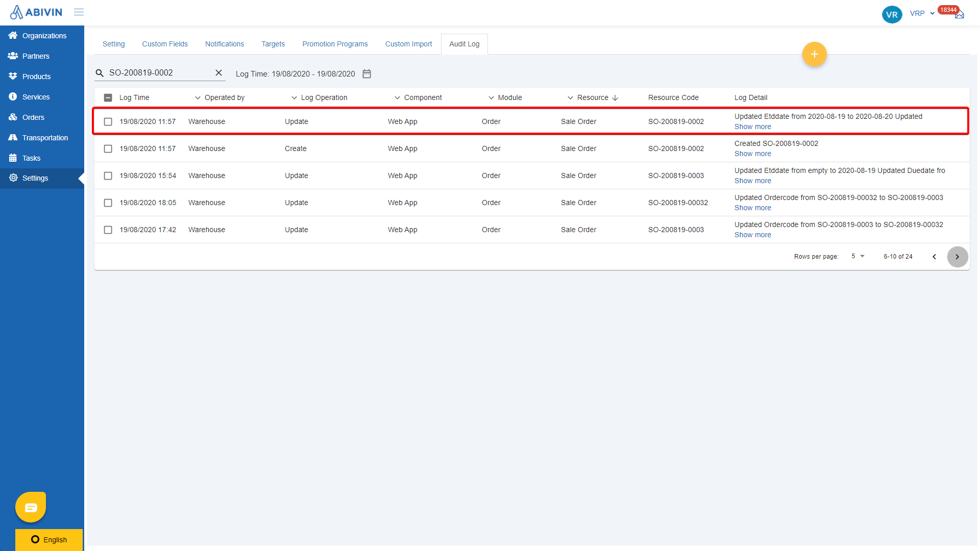Image resolution: width=980 pixels, height=551 pixels.
Task: Click the Resource Code column header
Action: [673, 98]
